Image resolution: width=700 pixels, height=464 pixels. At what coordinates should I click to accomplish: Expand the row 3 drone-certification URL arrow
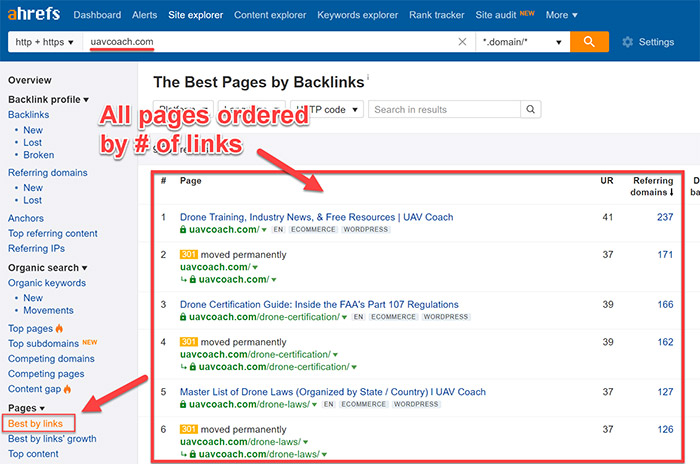[344, 318]
